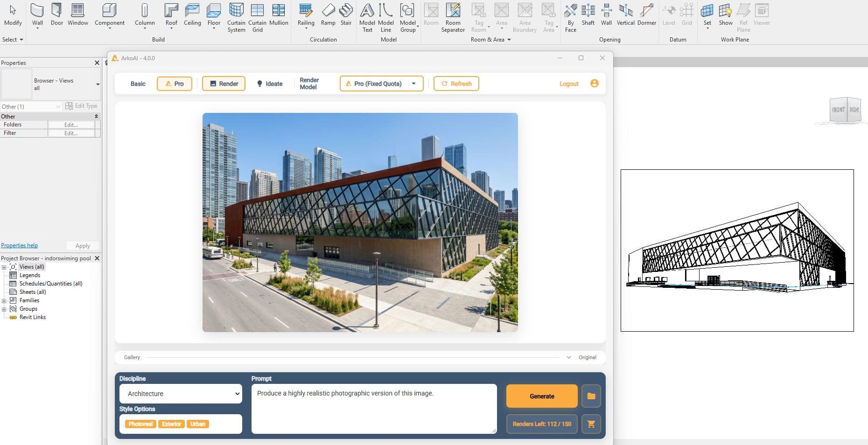The width and height of the screenshot is (868, 445).
Task: Open the Discipline Architecture dropdown
Action: tap(181, 394)
